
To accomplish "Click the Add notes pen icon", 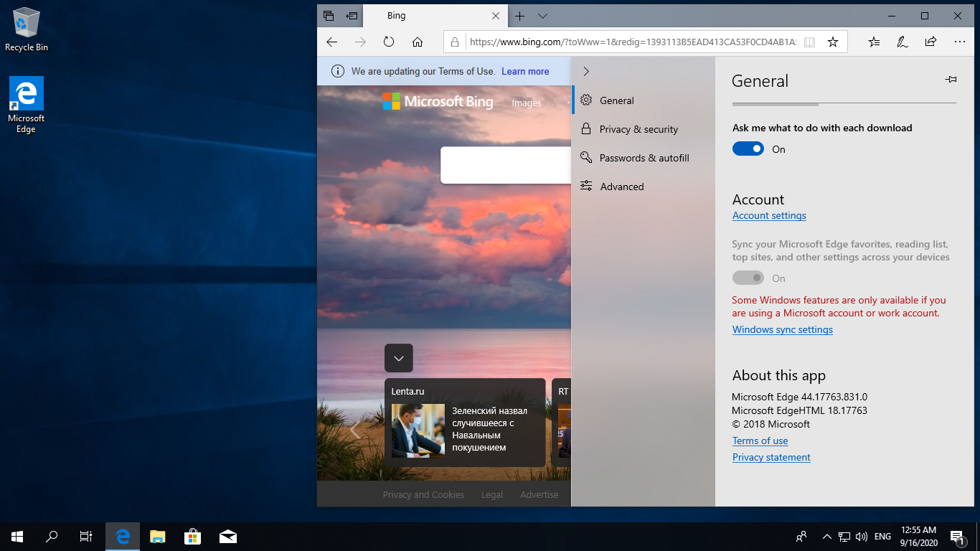I will [903, 42].
